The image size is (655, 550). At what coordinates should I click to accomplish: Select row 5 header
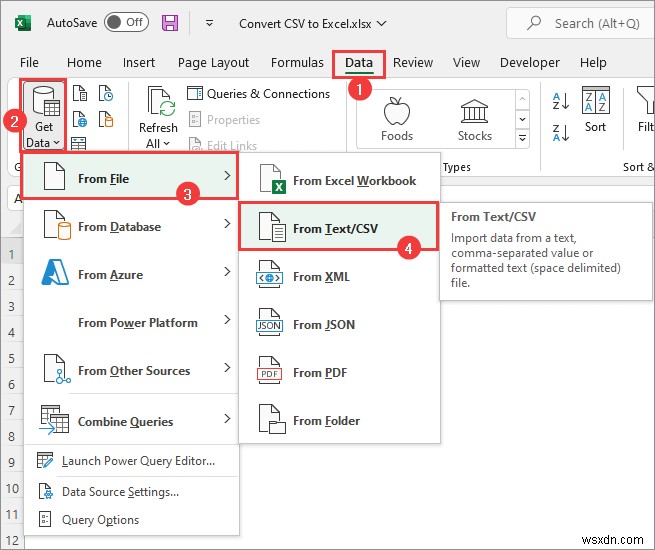click(11, 358)
